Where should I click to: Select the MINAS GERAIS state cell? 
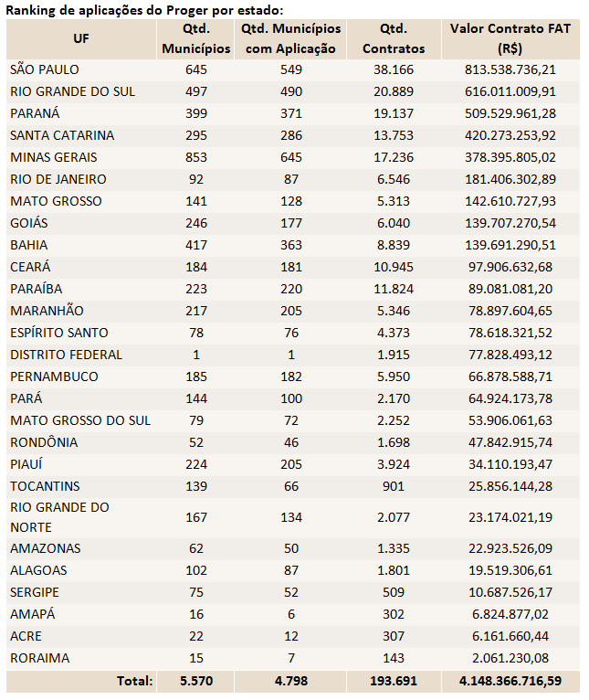point(53,157)
